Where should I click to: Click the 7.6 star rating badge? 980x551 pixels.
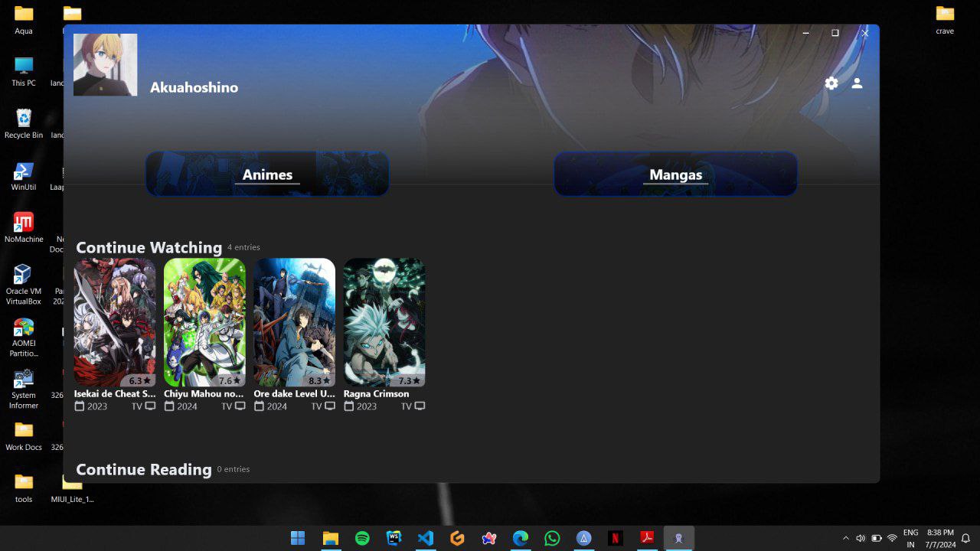[230, 380]
